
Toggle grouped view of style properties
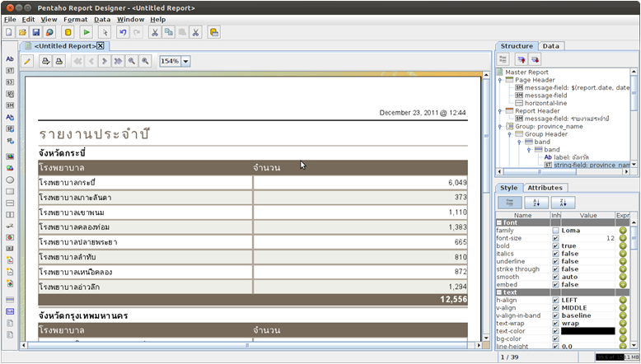510,203
